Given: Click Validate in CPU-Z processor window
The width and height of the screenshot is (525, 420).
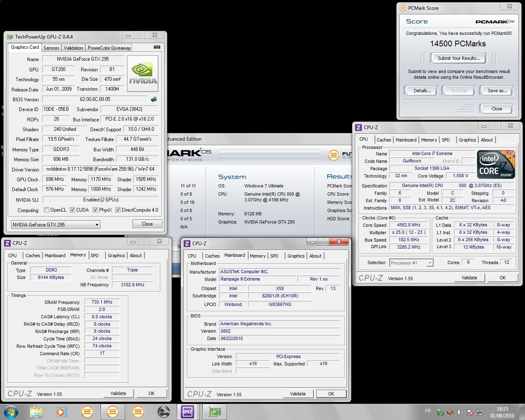Looking at the screenshot, I should click(469, 278).
